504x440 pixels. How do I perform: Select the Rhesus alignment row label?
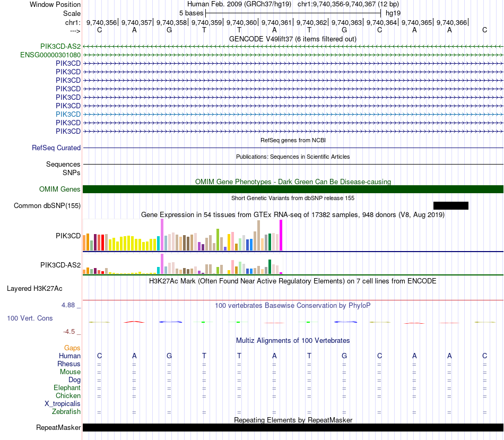[69, 364]
